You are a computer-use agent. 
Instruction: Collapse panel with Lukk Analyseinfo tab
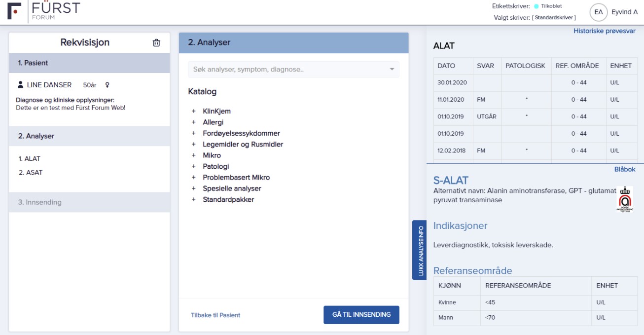click(x=420, y=250)
